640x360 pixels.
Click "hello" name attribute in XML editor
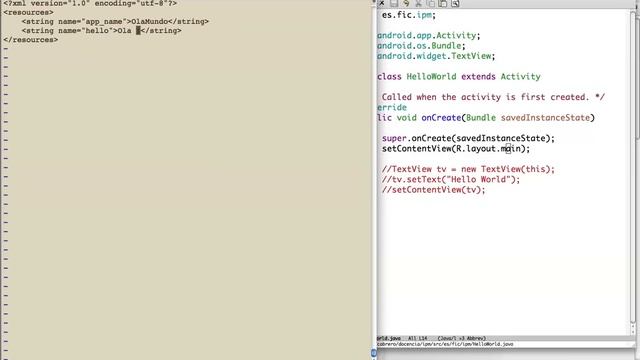97,31
